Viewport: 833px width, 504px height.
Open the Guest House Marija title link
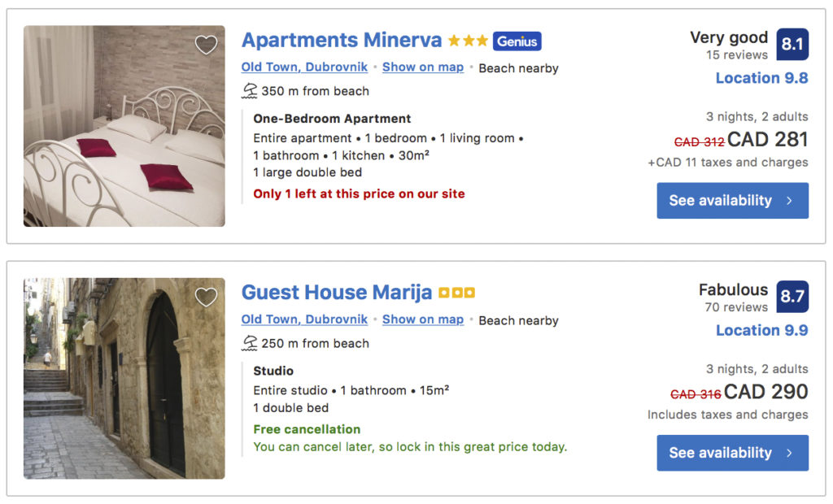(x=336, y=293)
